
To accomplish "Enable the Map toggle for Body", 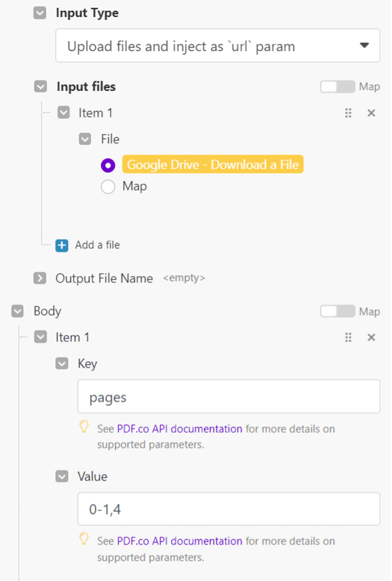I will tap(337, 311).
